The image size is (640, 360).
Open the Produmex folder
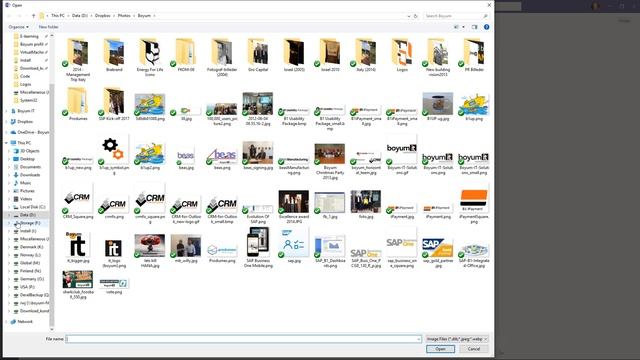pos(78,104)
